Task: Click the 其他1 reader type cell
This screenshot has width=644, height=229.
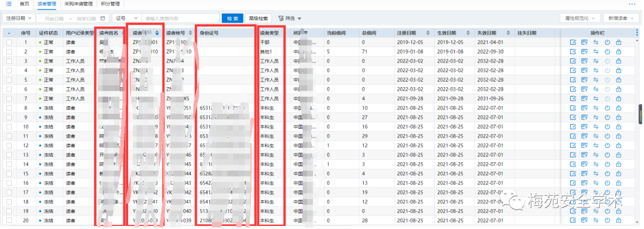Action: point(266,52)
